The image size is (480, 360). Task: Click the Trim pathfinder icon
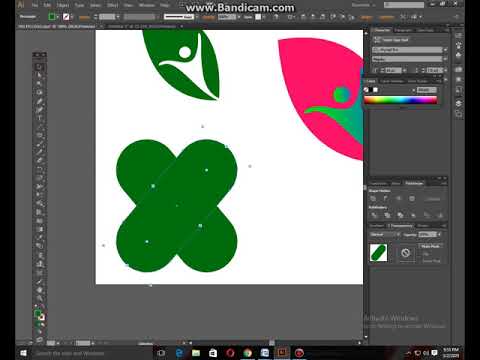(x=387, y=215)
